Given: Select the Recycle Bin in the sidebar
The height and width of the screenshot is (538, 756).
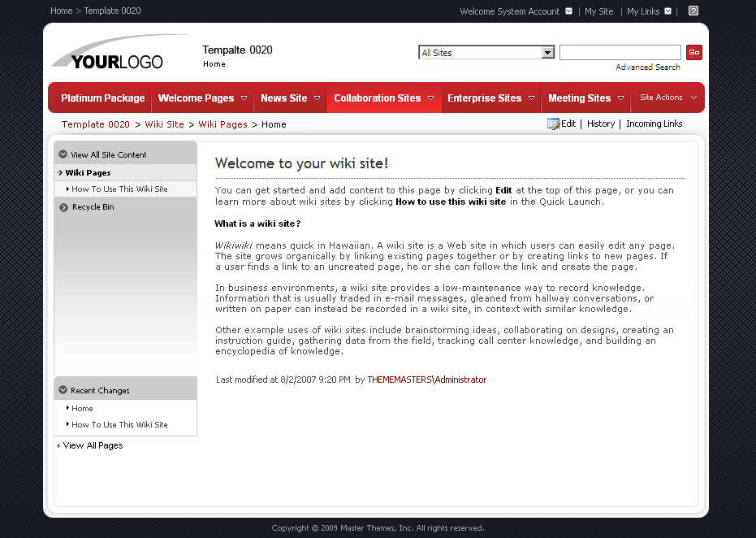Looking at the screenshot, I should click(x=92, y=207).
